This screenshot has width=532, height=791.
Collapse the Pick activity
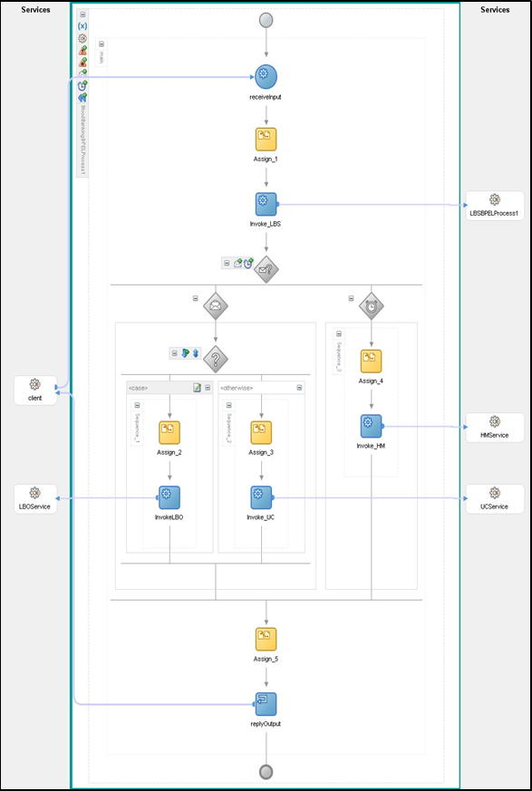point(227,263)
